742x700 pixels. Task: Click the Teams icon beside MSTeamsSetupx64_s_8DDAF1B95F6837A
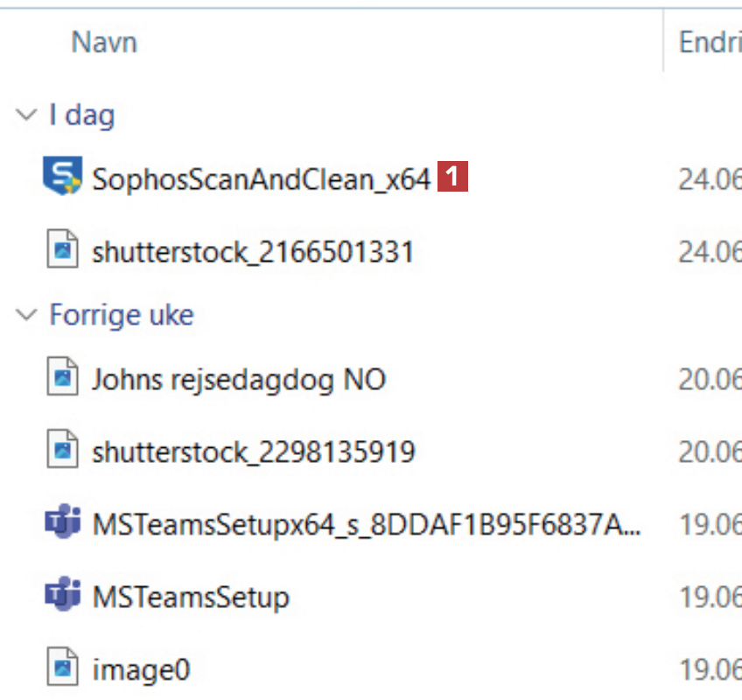click(x=62, y=524)
